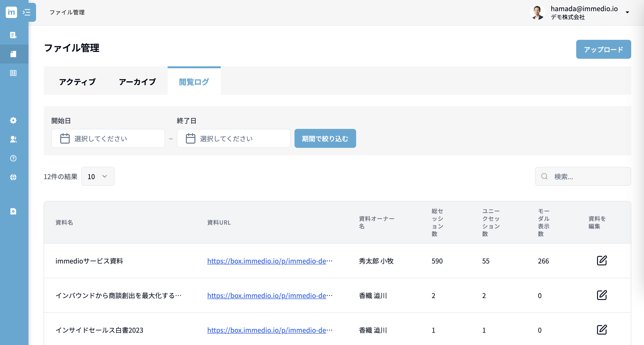Open the 開始日 date picker

tap(108, 138)
